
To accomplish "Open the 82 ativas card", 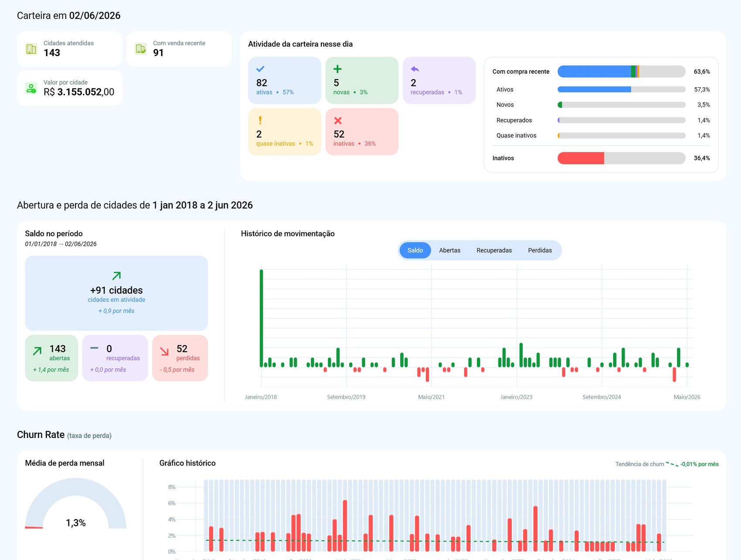I will [285, 80].
